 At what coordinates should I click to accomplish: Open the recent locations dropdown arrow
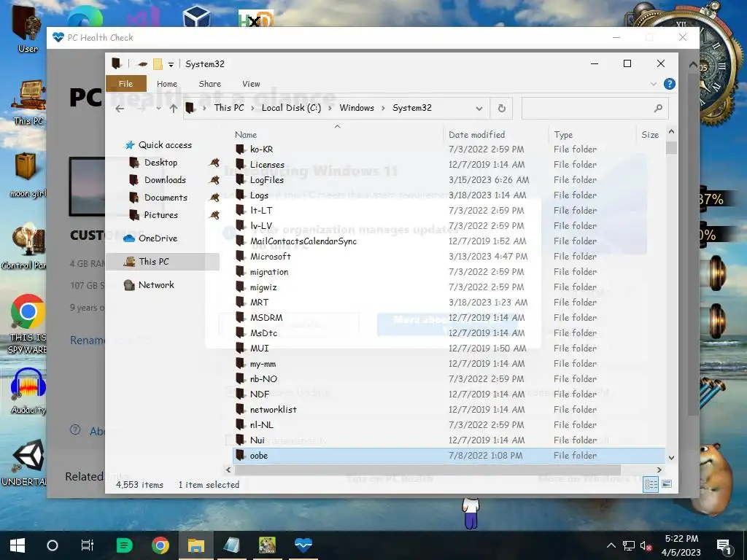click(158, 108)
